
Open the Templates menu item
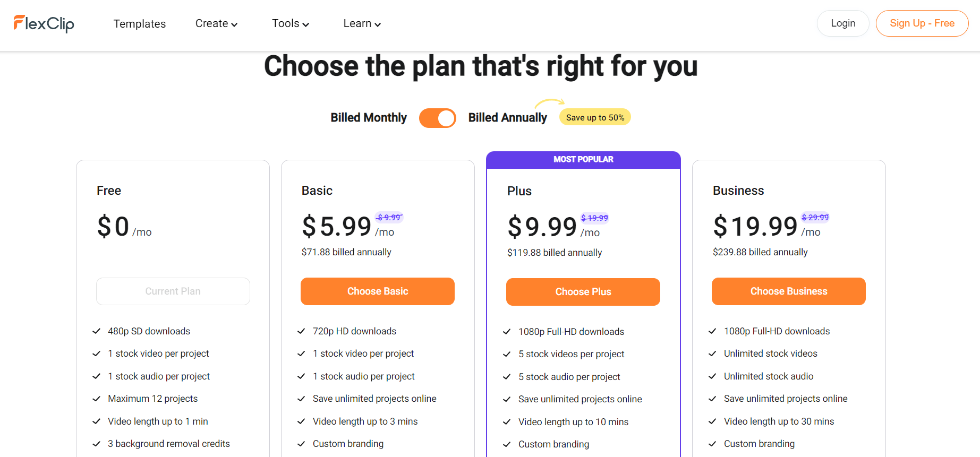click(x=140, y=23)
